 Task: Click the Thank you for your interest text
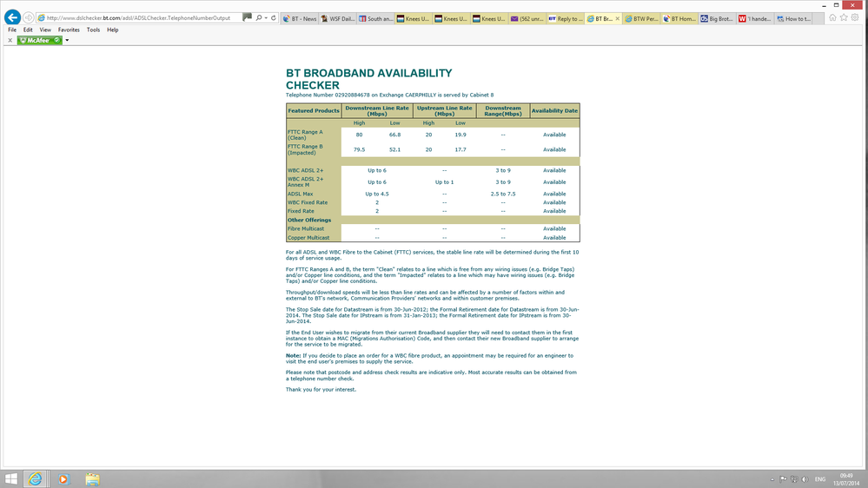point(321,390)
